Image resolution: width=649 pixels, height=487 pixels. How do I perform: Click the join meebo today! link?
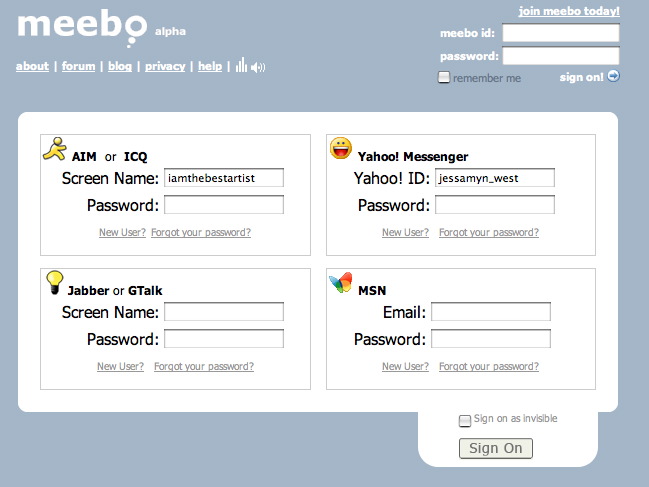(x=569, y=12)
